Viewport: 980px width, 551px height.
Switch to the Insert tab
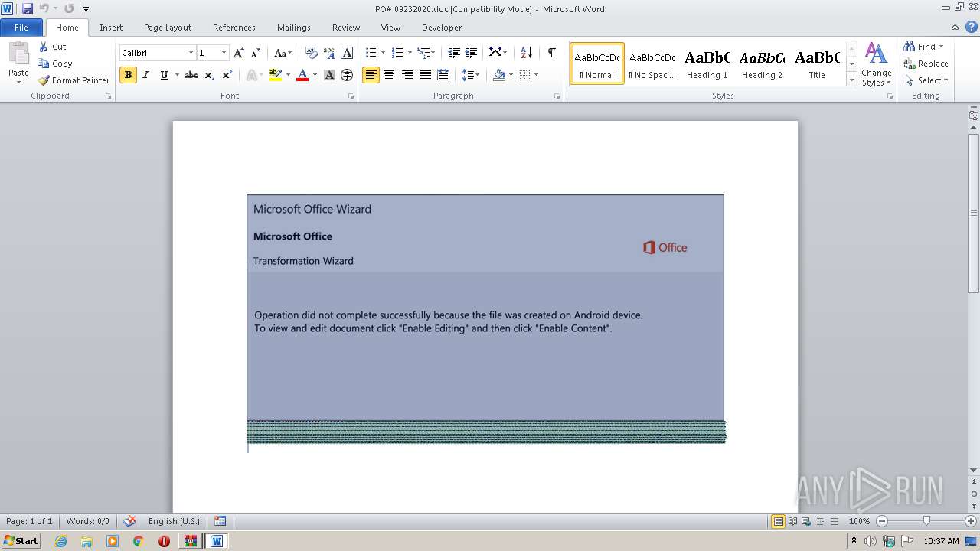111,28
